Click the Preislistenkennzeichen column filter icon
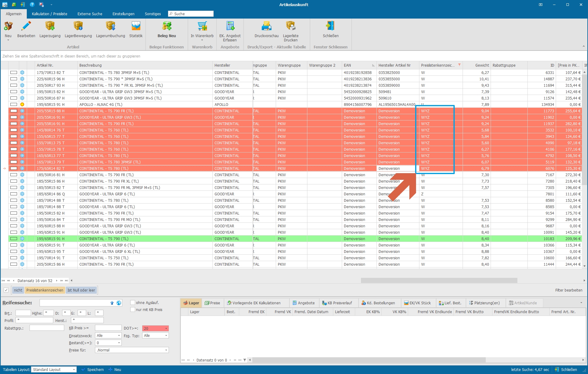 (459, 65)
